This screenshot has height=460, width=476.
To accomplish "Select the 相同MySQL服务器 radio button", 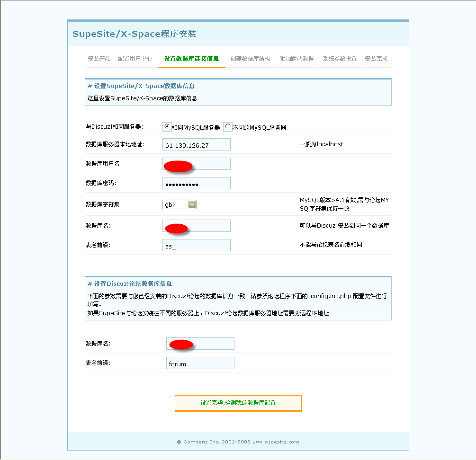I will 167,126.
